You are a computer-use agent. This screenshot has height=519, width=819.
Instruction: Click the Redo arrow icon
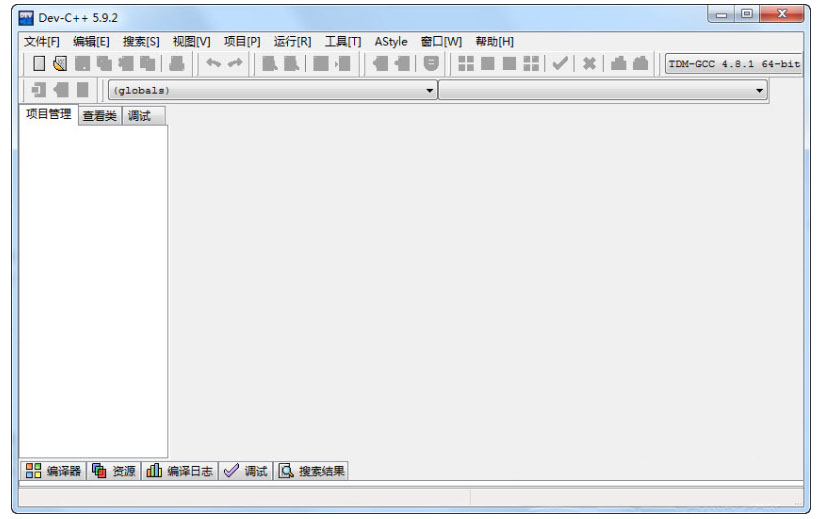pos(235,64)
